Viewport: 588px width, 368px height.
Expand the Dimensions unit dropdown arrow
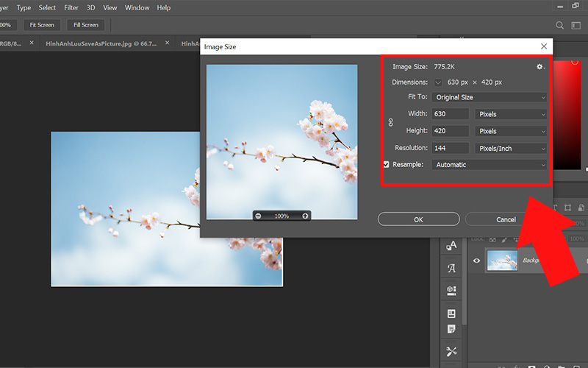438,82
